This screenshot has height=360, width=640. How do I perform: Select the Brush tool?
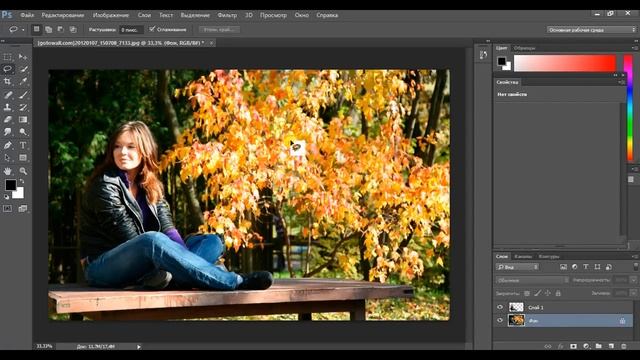coord(23,95)
